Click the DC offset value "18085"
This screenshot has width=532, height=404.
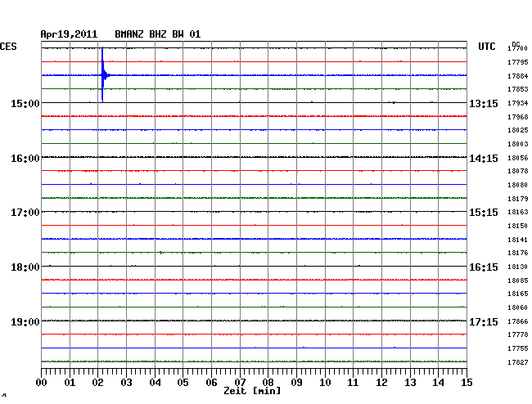pyautogui.click(x=518, y=281)
